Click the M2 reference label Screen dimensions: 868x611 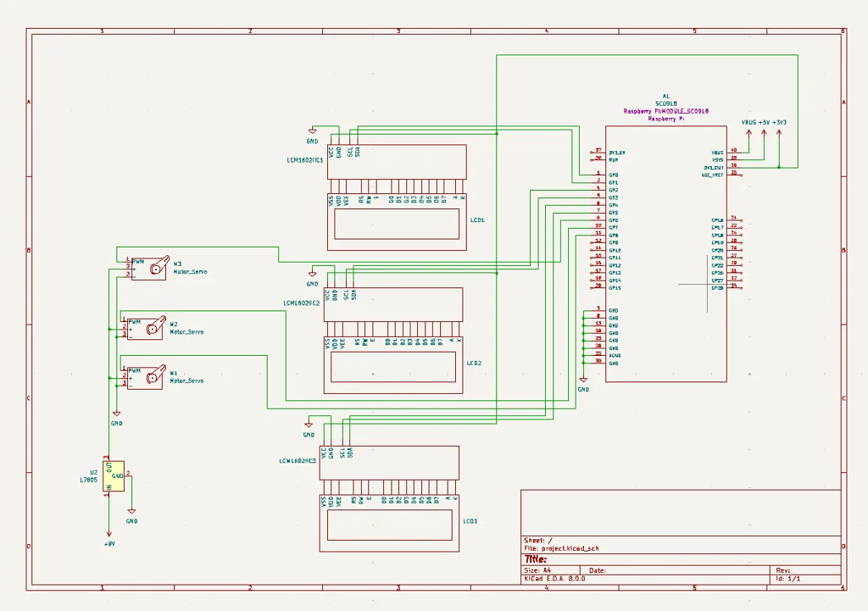(x=174, y=325)
